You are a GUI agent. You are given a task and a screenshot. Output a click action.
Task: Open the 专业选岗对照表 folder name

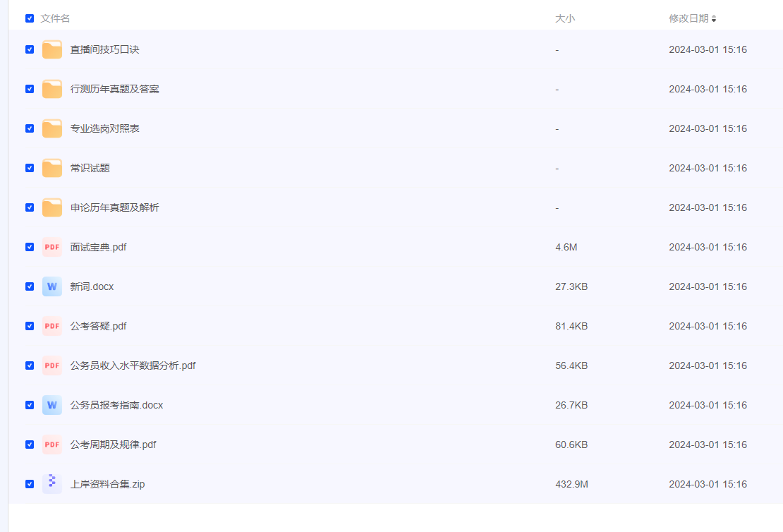104,128
